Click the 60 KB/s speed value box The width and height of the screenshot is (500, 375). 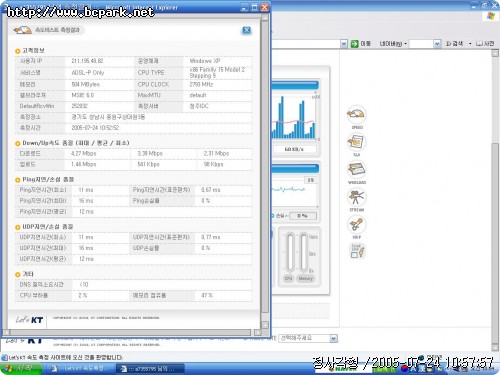coord(294,149)
